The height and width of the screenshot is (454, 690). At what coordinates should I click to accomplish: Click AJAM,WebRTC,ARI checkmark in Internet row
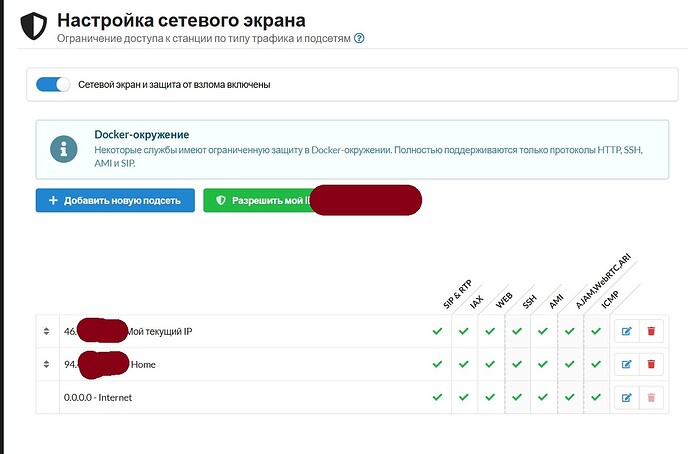[x=570, y=397]
